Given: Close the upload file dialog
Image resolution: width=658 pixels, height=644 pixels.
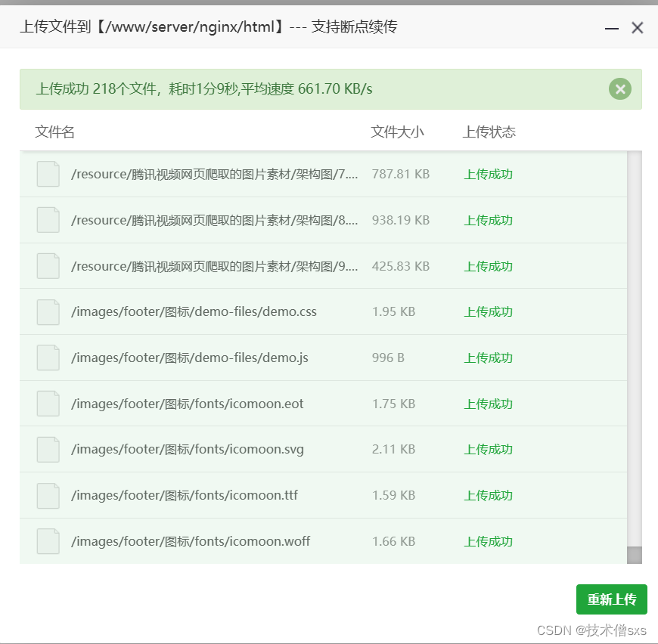Looking at the screenshot, I should [638, 28].
